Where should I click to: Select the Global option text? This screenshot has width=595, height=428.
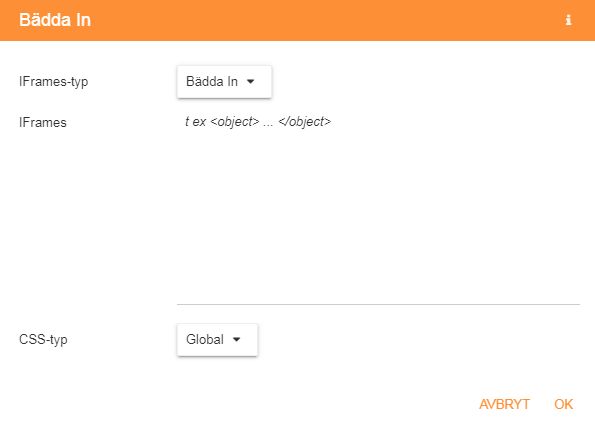205,340
